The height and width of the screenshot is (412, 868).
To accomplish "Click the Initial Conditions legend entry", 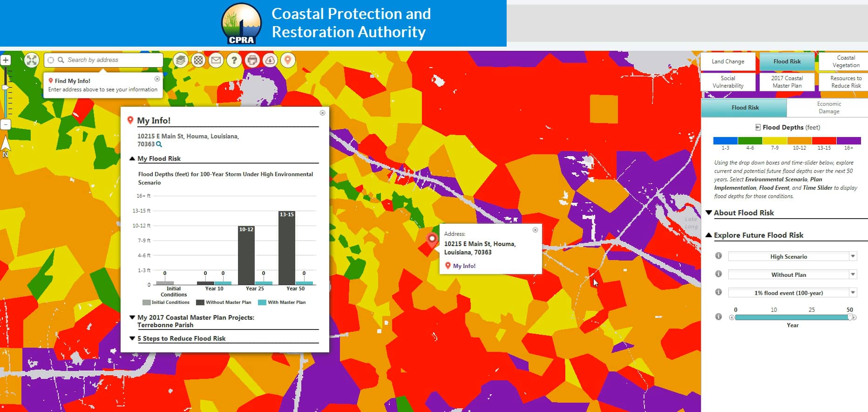I will coord(166,302).
